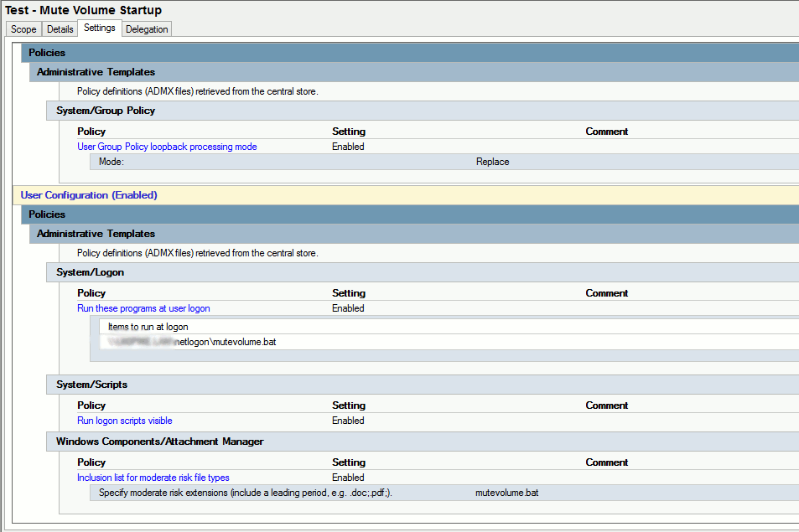Screen dimensions: 799x532
Task: Collapse the User Configuration (Enabled) section
Action: [88, 195]
